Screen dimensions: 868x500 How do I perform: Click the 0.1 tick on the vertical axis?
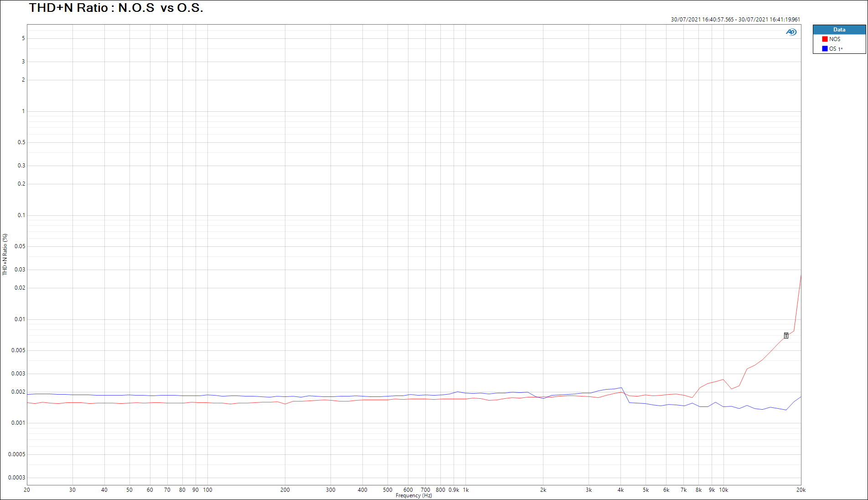point(21,215)
